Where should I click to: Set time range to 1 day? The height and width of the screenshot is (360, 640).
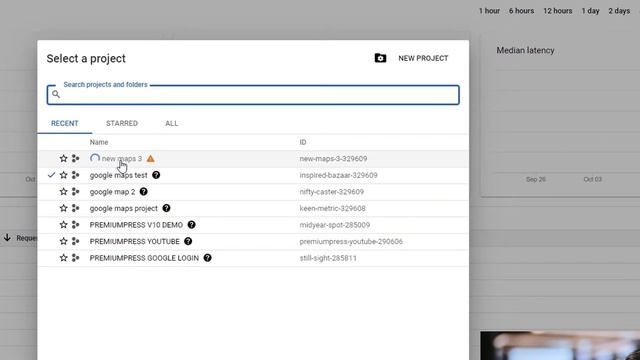[x=591, y=11]
